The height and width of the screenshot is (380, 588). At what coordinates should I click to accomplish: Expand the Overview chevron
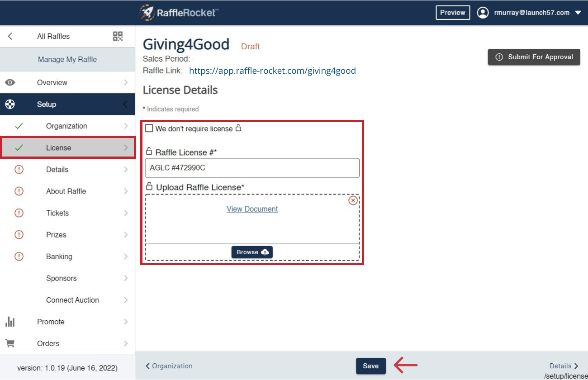click(126, 82)
